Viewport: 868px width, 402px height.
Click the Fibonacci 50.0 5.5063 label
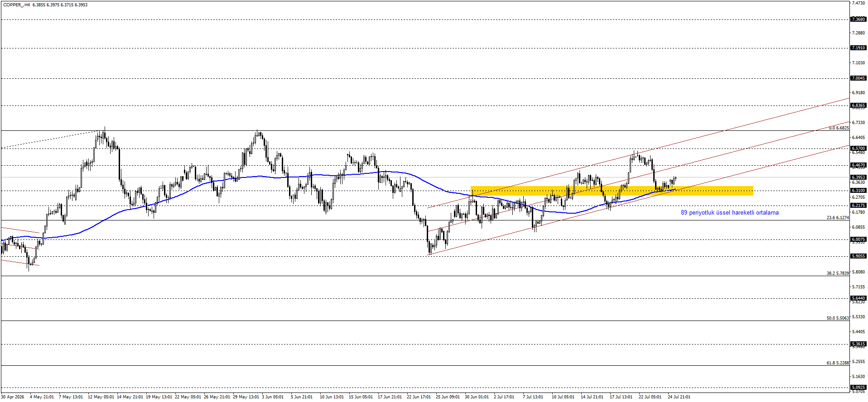click(838, 318)
